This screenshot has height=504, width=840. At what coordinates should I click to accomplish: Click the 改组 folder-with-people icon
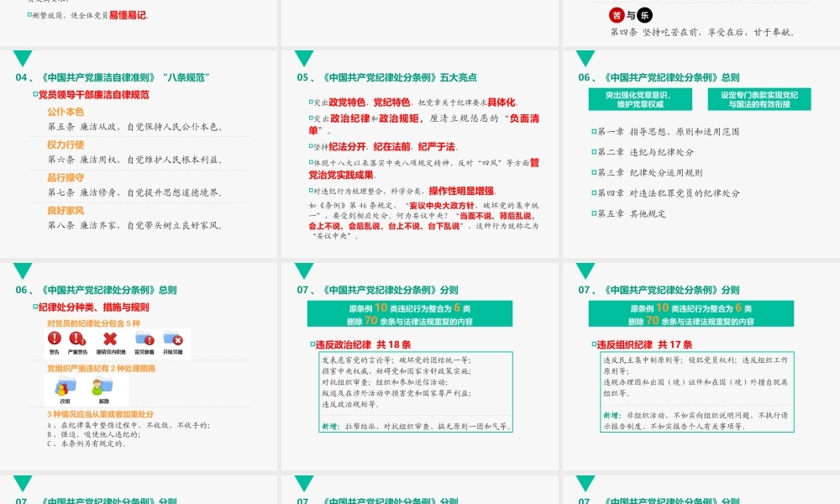point(66,386)
